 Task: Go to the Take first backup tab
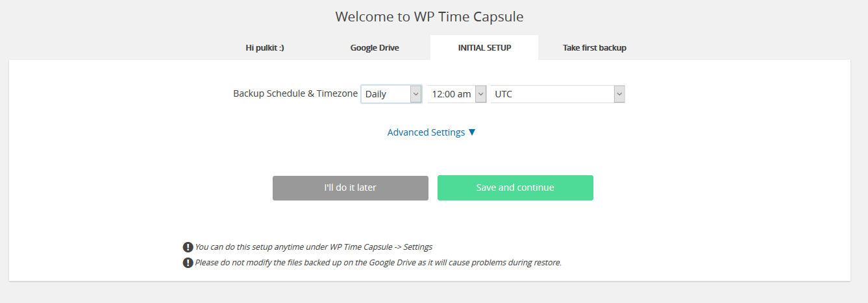coord(594,47)
